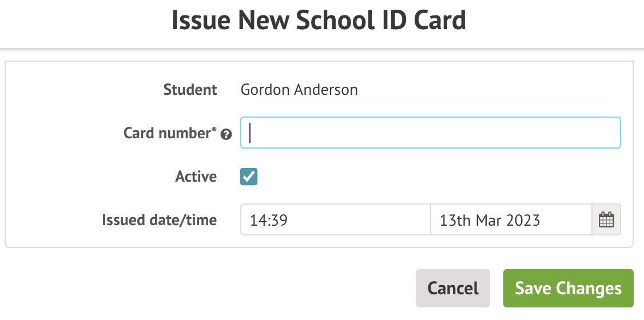Click the Issue New School ID Card heading
The width and height of the screenshot is (644, 320).
click(x=319, y=21)
